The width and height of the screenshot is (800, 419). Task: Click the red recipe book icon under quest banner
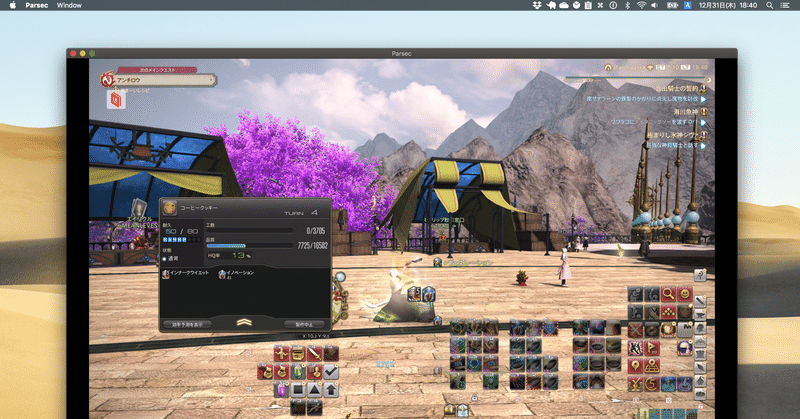coord(116,99)
